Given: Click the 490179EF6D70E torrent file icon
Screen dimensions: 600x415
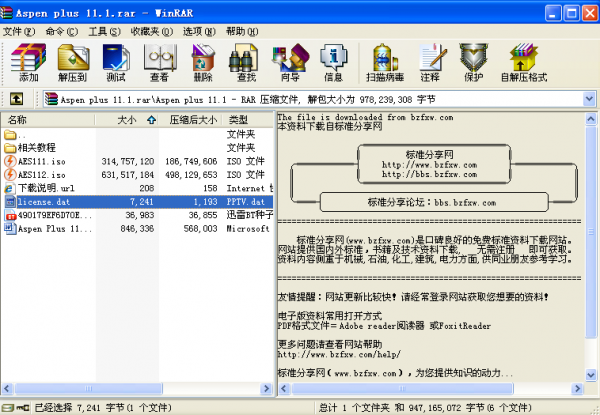Looking at the screenshot, I should (x=10, y=215).
